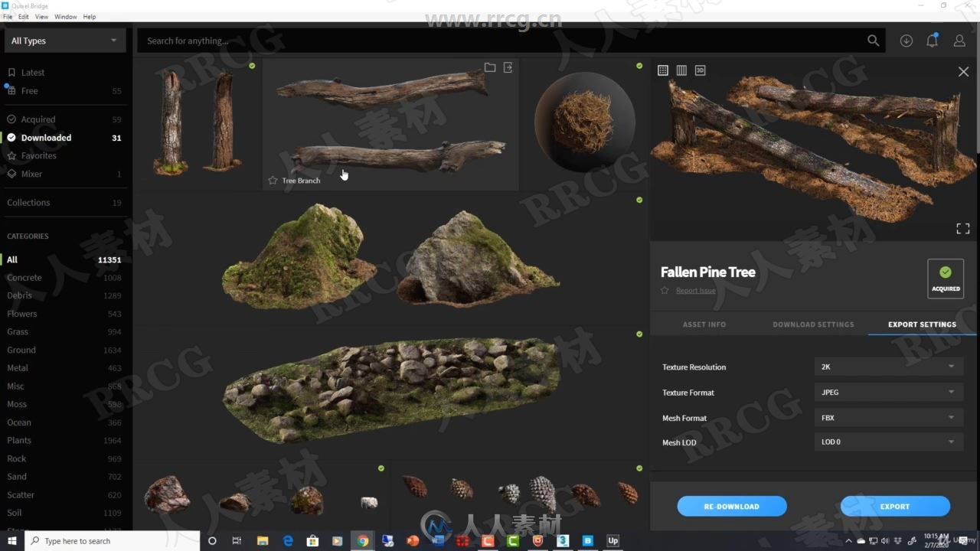Favorite the Tree Branch asset with star
980x551 pixels.
[273, 181]
